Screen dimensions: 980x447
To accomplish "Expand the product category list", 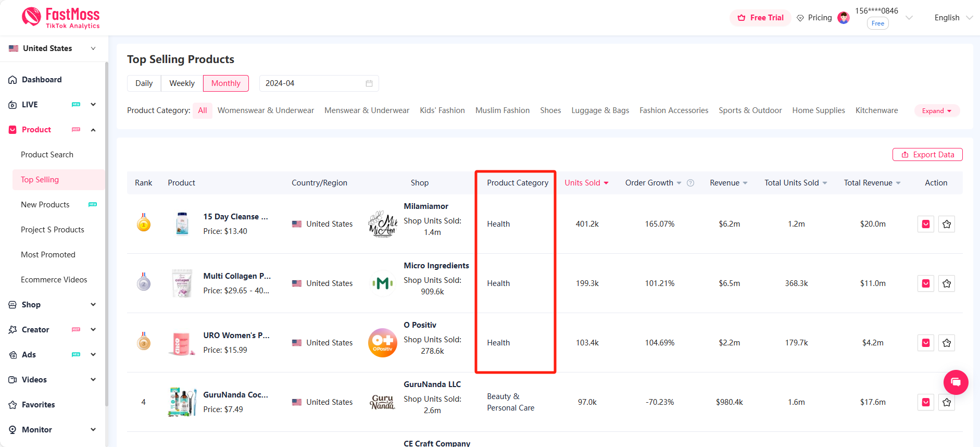I will coord(936,110).
